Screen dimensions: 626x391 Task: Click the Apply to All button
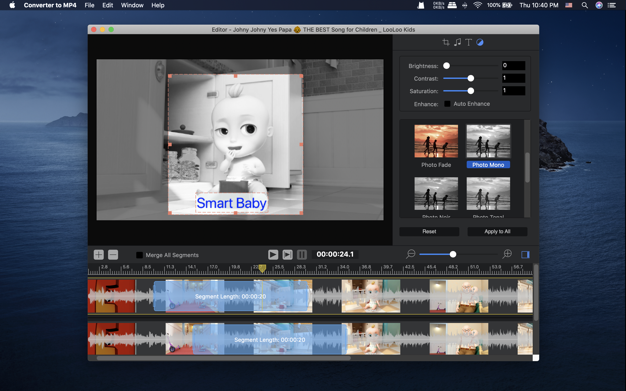point(497,232)
